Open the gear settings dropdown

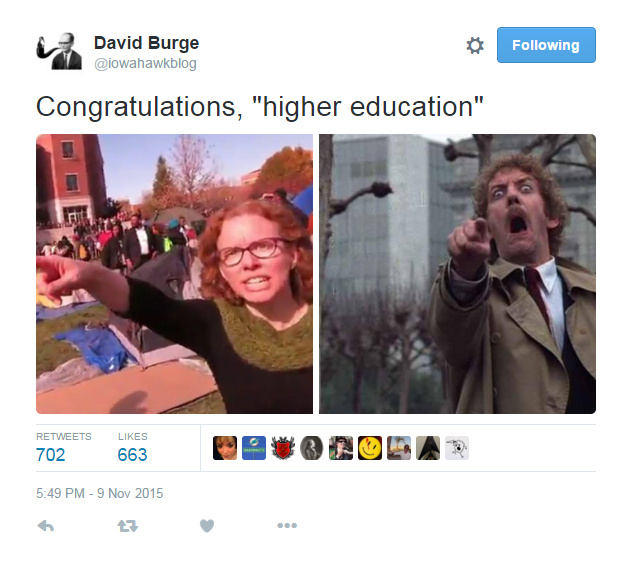click(475, 45)
